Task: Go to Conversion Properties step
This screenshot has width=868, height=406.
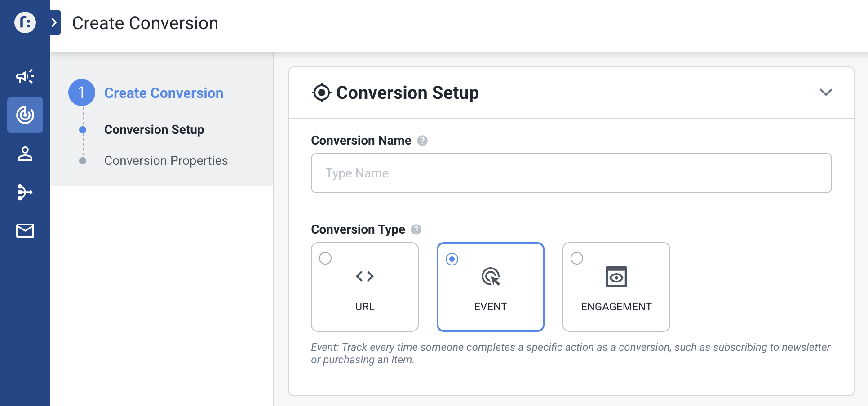Action: coord(166,161)
